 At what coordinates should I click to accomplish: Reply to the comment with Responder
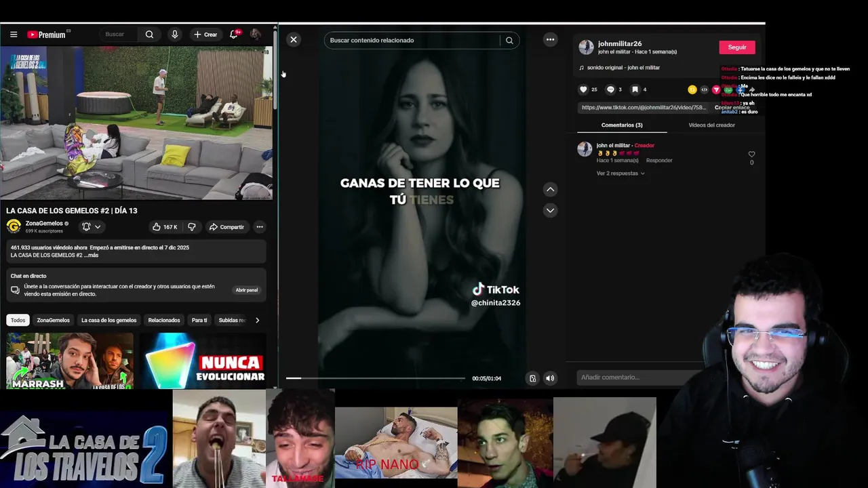pyautogui.click(x=659, y=161)
